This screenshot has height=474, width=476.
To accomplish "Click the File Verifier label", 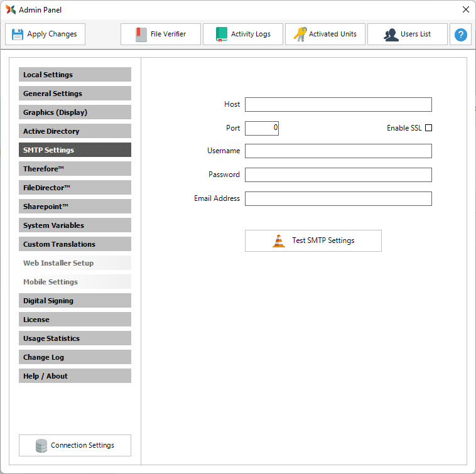I will pyautogui.click(x=168, y=34).
